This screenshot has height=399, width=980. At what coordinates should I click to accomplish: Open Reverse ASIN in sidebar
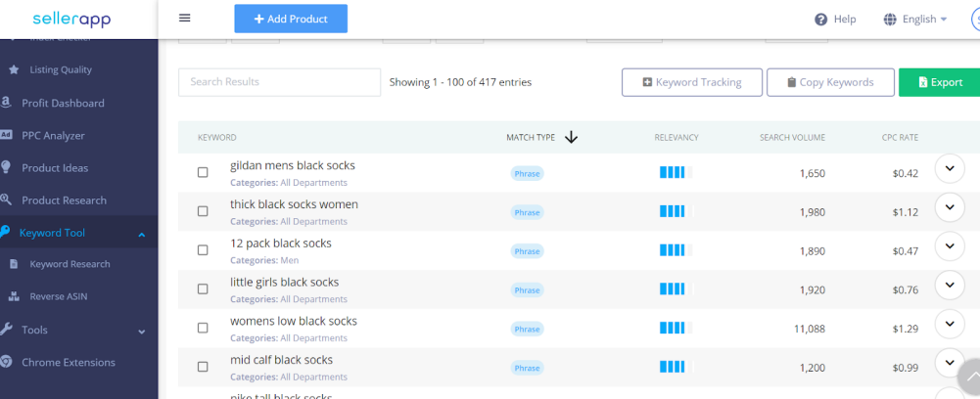coord(58,296)
